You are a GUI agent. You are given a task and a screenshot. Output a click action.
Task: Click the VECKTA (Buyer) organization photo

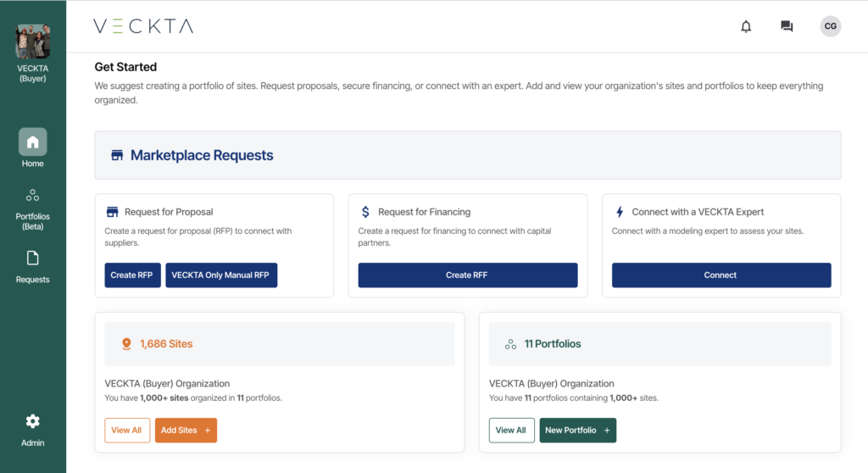click(x=33, y=42)
